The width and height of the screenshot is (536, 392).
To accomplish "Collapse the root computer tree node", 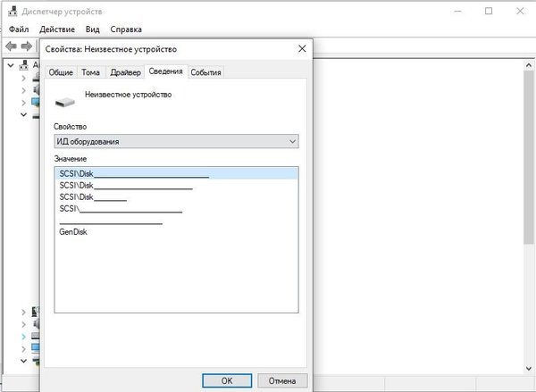I will click(10, 65).
